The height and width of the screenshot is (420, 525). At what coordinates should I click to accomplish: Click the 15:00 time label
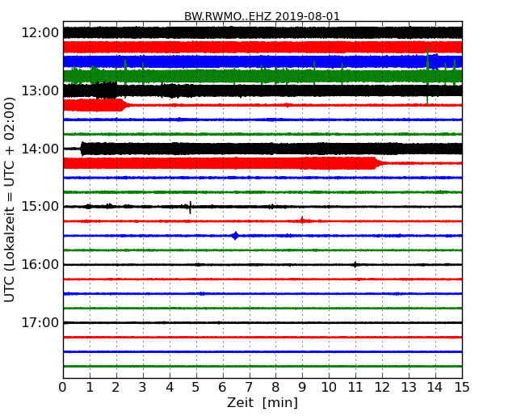click(40, 206)
